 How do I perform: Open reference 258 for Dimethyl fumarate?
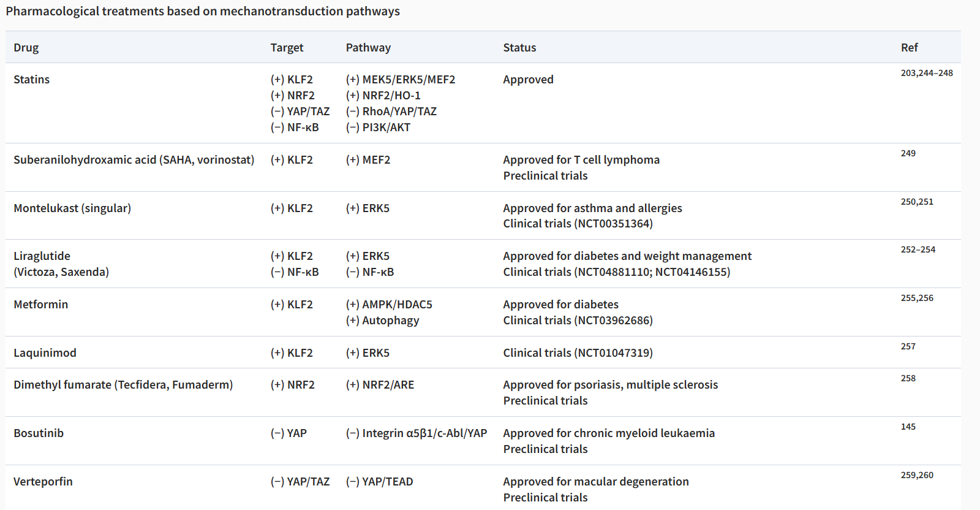908,378
